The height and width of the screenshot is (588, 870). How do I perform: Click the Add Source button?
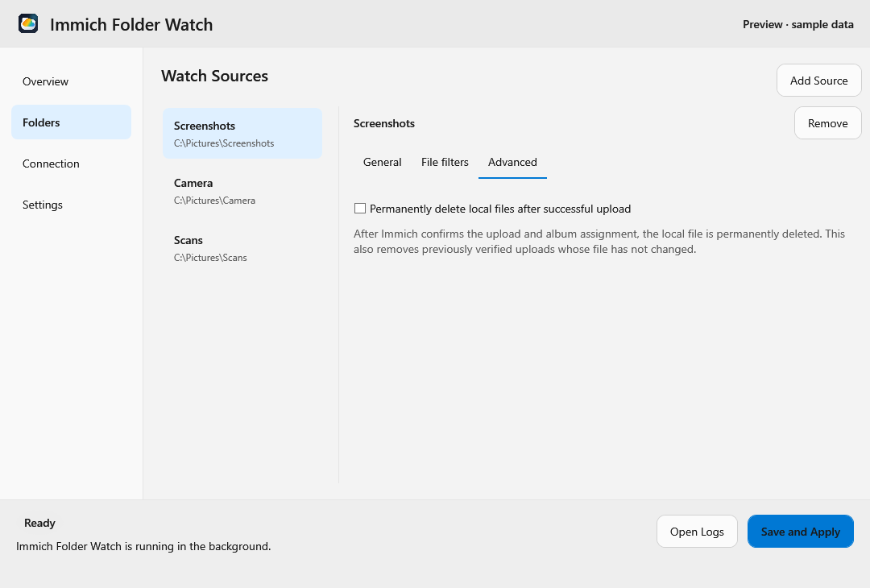[x=819, y=81]
